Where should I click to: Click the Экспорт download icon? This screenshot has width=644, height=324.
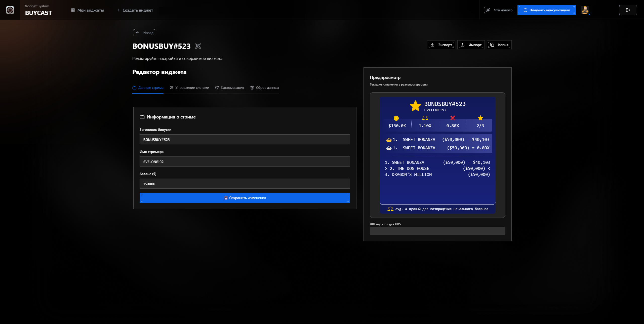[433, 45]
